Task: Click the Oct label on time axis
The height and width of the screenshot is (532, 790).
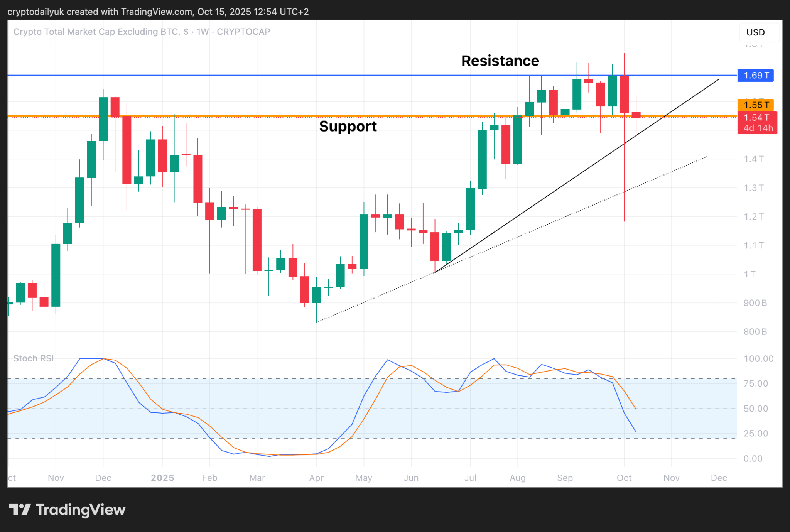Action: tap(624, 478)
